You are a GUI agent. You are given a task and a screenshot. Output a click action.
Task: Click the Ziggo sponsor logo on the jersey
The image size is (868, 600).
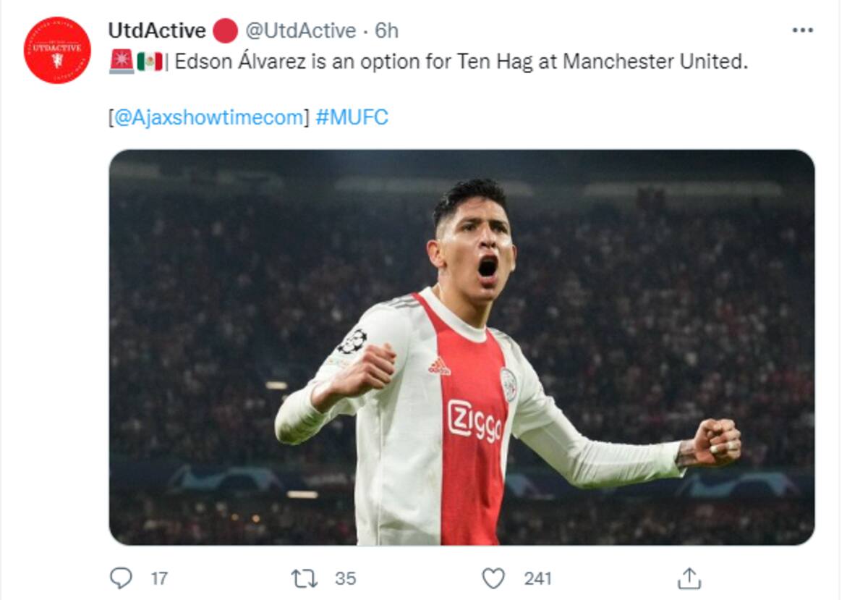(x=475, y=421)
